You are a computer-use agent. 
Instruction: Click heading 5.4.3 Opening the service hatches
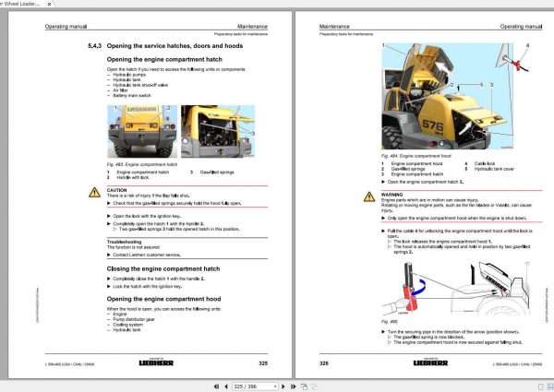tap(165, 46)
